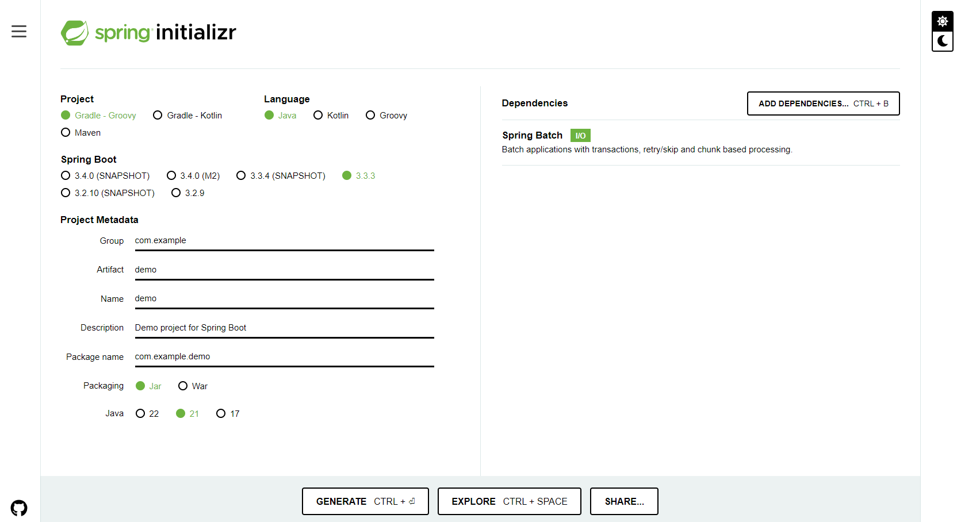Click the Generate button
This screenshot has width=980, height=522.
coord(365,501)
